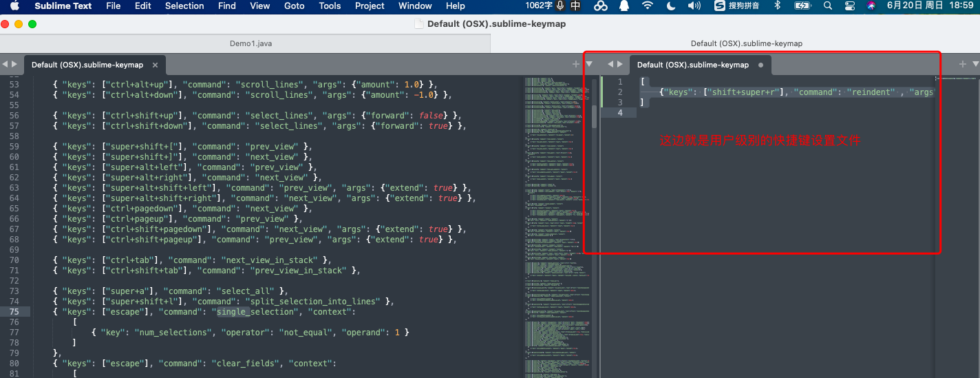Viewport: 980px width, 378px height.
Task: Click unsaved dot on right pane tab
Action: coord(760,65)
